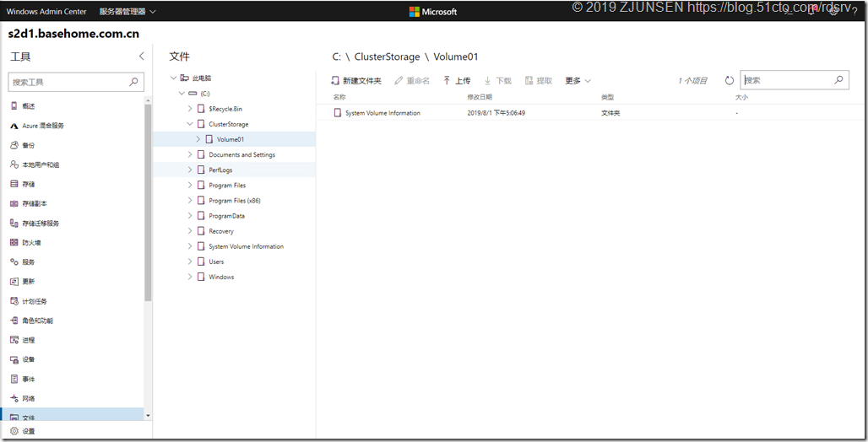Select System Volume Information file row
Image resolution: width=868 pixels, height=442 pixels.
pyautogui.click(x=591, y=113)
